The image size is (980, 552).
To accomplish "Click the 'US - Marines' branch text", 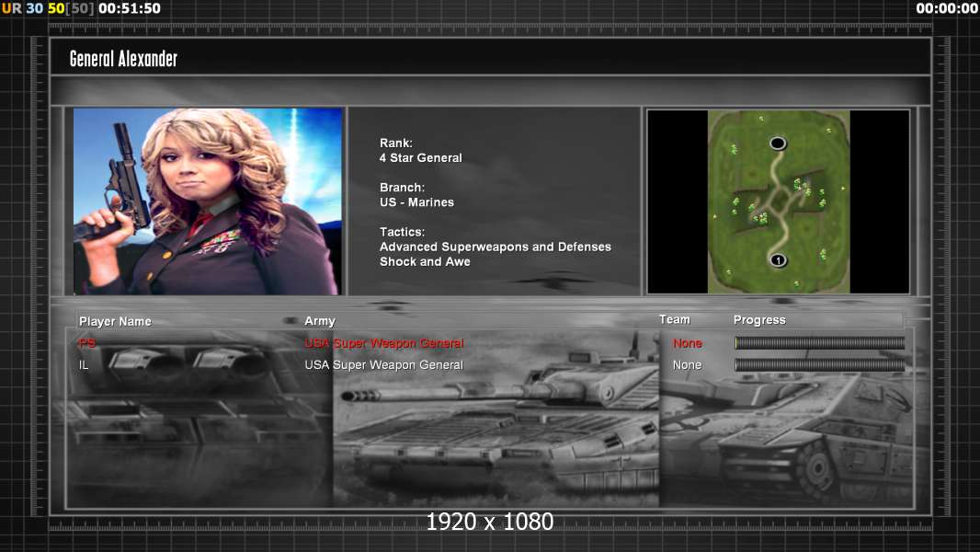I will point(416,202).
